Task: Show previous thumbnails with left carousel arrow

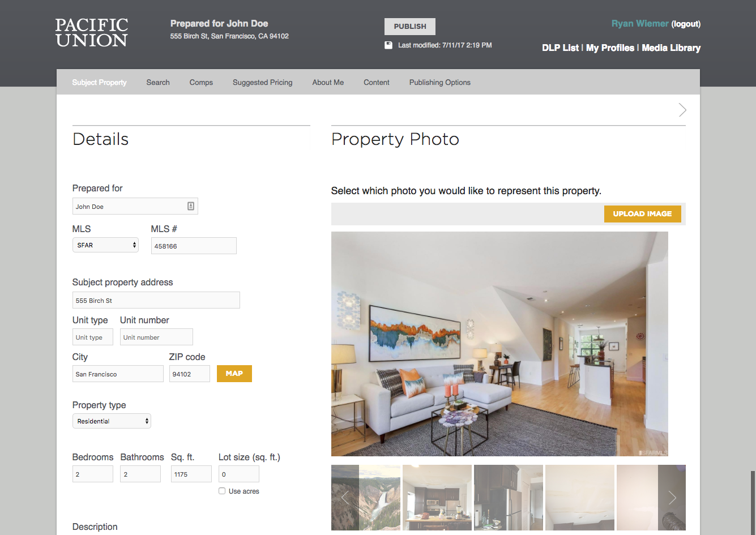Action: coord(345,498)
